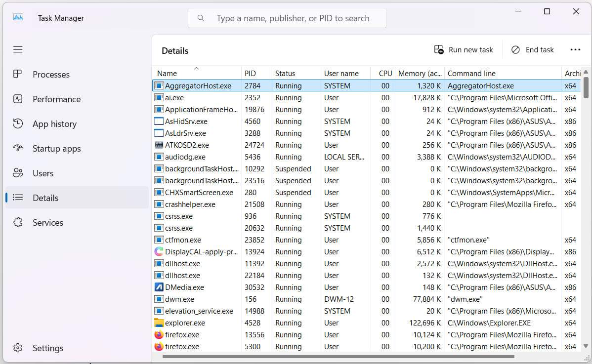Click the audiodg.exe process icon
The height and width of the screenshot is (364, 592).
click(x=159, y=157)
